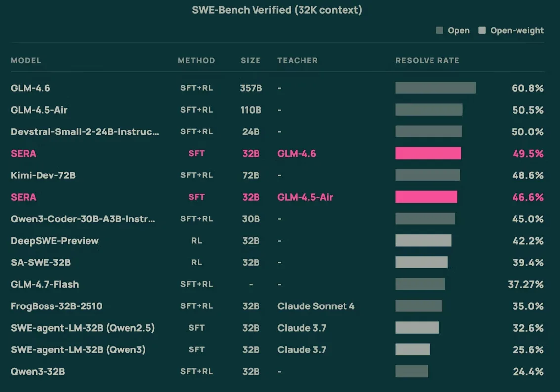Open the GLM-4.6 model name in first row
Viewport: 560px width, 392px height.
pyautogui.click(x=31, y=88)
